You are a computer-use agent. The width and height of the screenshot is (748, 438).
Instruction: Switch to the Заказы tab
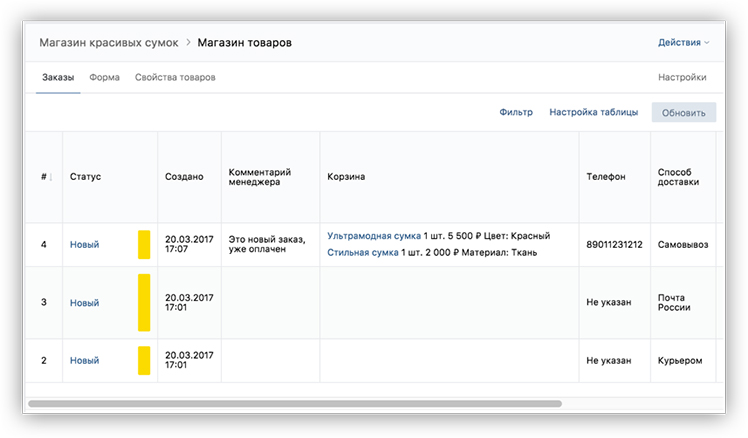click(58, 77)
